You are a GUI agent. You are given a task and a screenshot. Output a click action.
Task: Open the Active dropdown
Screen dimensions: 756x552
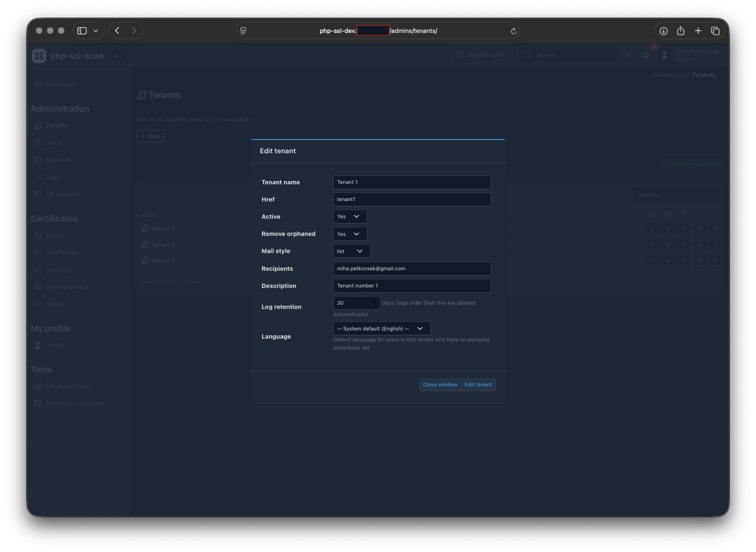[x=350, y=217]
